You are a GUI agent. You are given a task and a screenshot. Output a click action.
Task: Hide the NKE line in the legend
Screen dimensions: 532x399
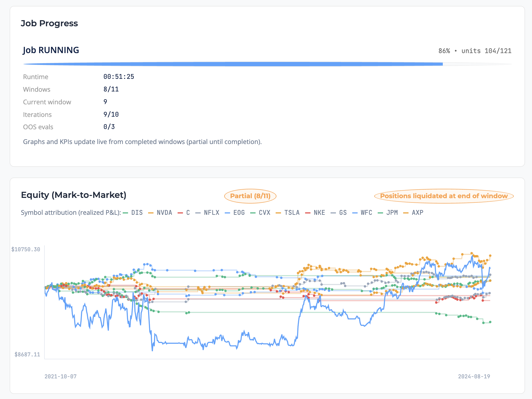(x=319, y=212)
